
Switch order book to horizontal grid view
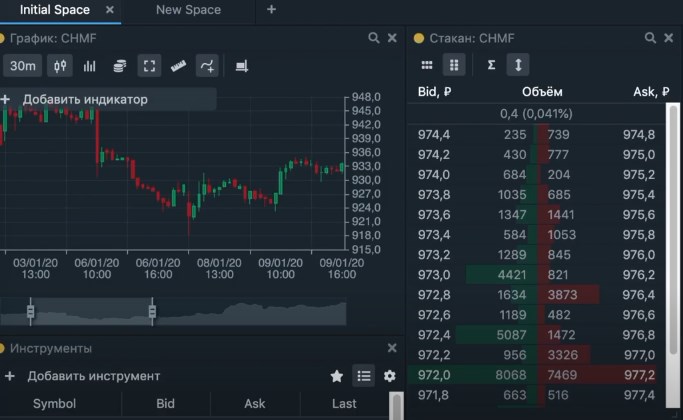point(427,65)
